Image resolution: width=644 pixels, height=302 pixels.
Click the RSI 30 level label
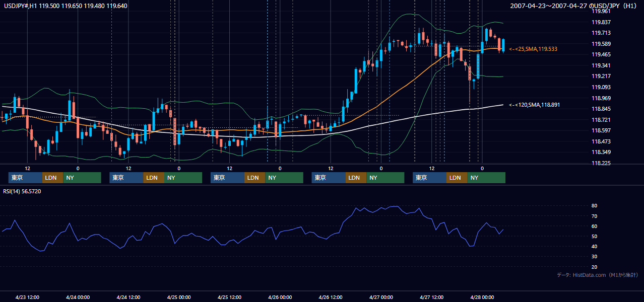[x=595, y=257]
